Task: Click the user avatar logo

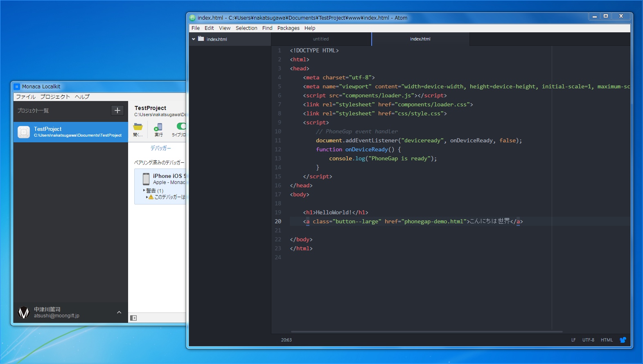Action: click(x=24, y=312)
